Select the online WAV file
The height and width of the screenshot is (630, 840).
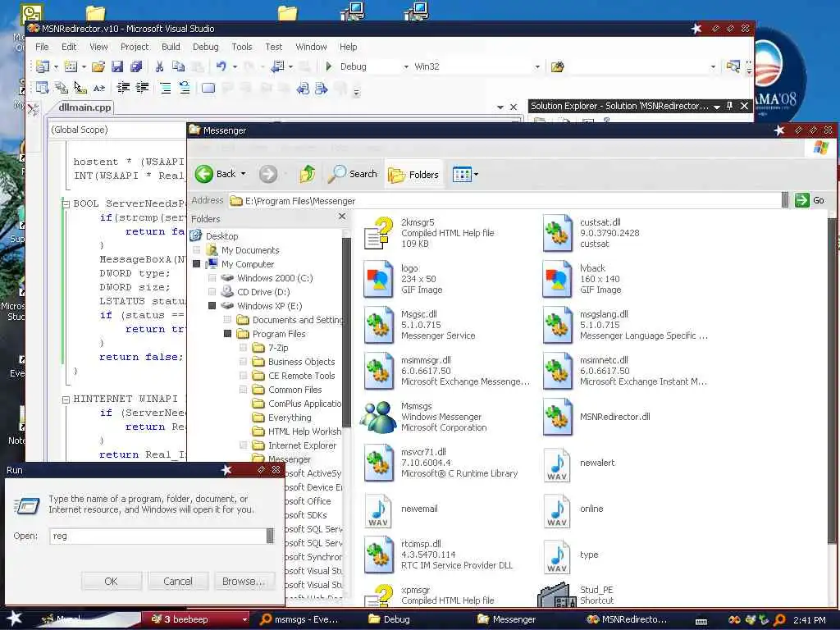[x=573, y=509]
